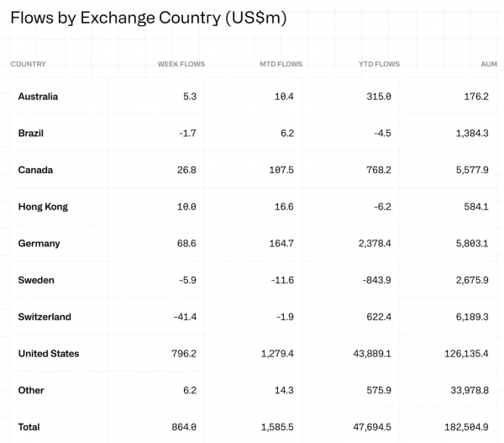This screenshot has width=504, height=443.
Task: Select the Sweden row label
Action: (36, 280)
